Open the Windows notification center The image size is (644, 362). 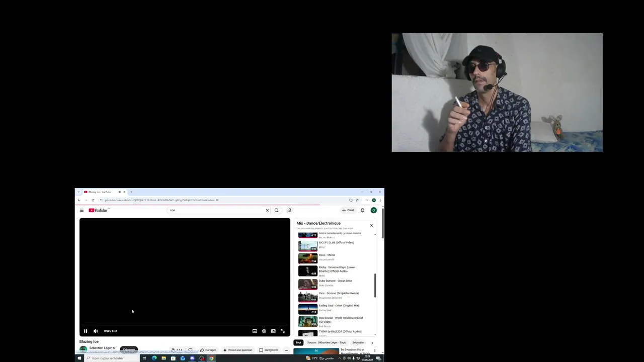(x=378, y=358)
